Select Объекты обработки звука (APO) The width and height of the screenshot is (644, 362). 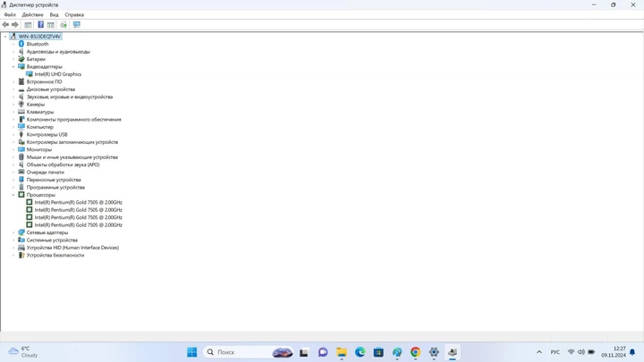coord(63,164)
